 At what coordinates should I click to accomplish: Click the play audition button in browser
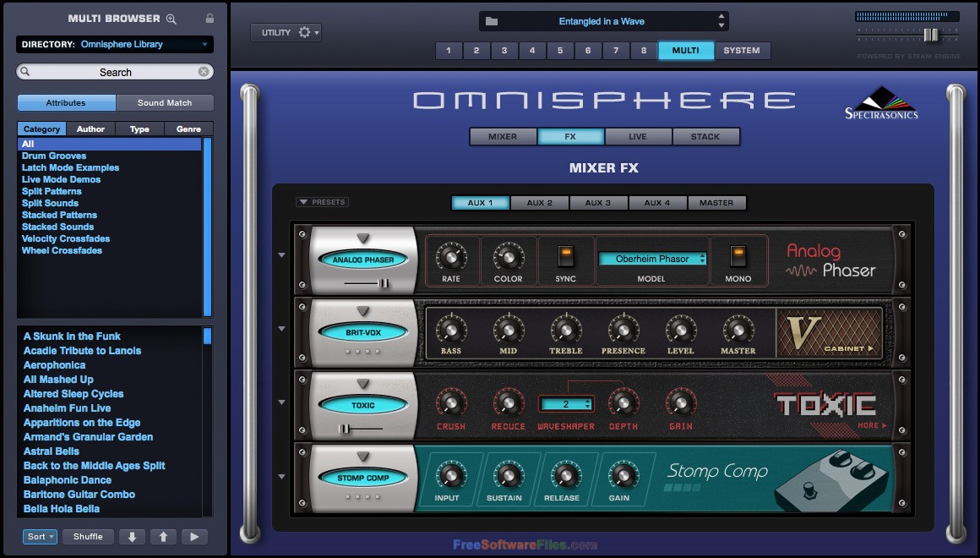[194, 537]
